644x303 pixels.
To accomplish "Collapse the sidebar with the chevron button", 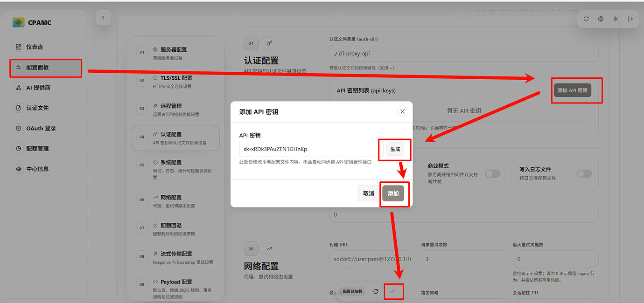I will coord(103,18).
